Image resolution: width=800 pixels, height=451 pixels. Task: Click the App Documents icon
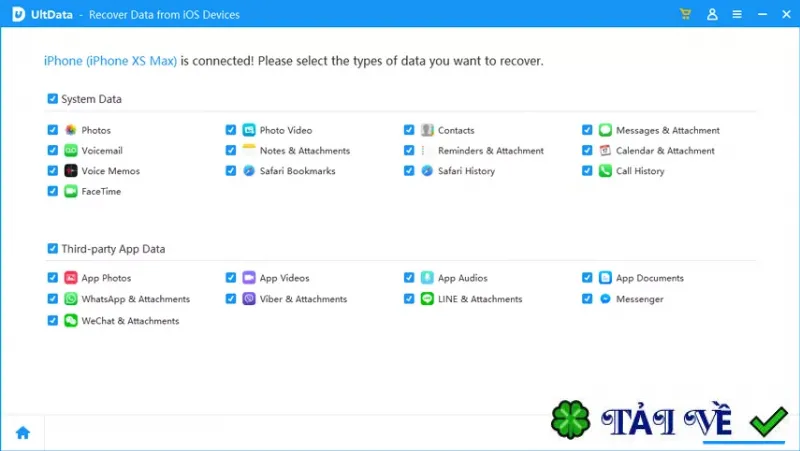point(605,278)
